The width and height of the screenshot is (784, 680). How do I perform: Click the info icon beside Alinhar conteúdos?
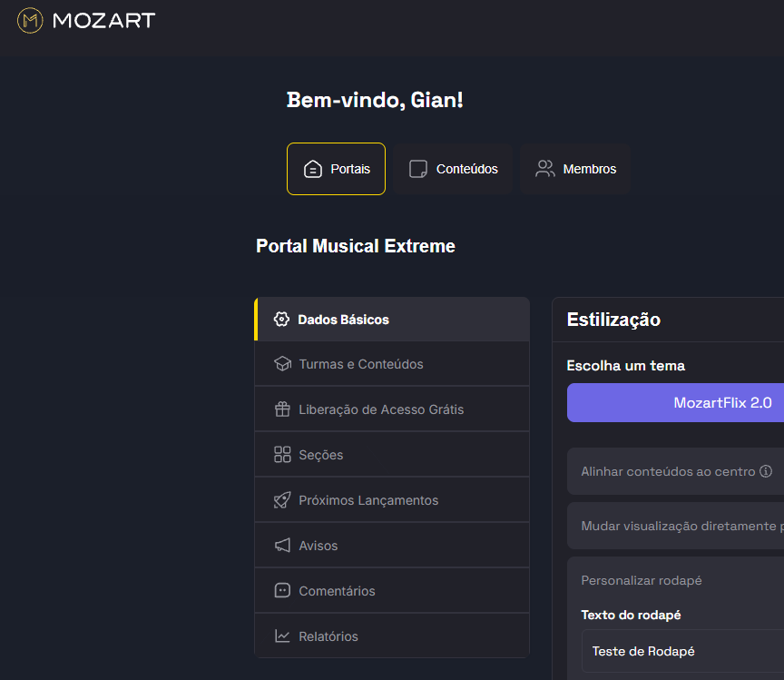[x=766, y=471]
